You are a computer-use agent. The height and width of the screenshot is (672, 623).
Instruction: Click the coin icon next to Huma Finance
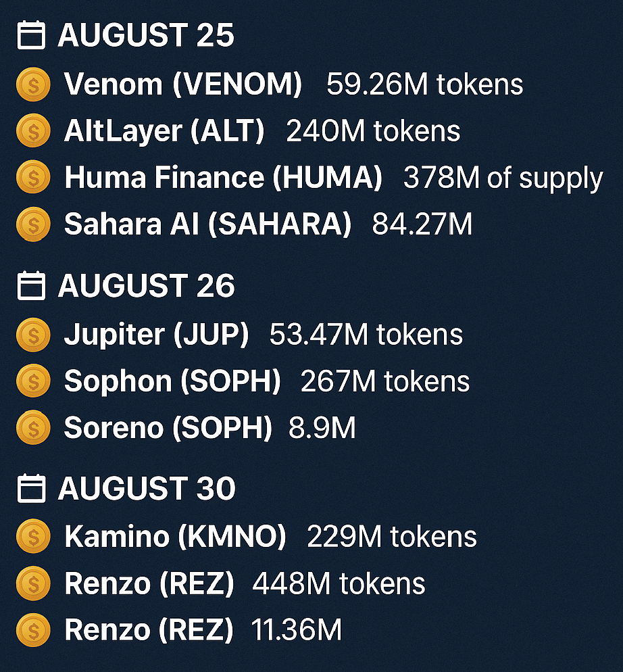pyautogui.click(x=33, y=177)
